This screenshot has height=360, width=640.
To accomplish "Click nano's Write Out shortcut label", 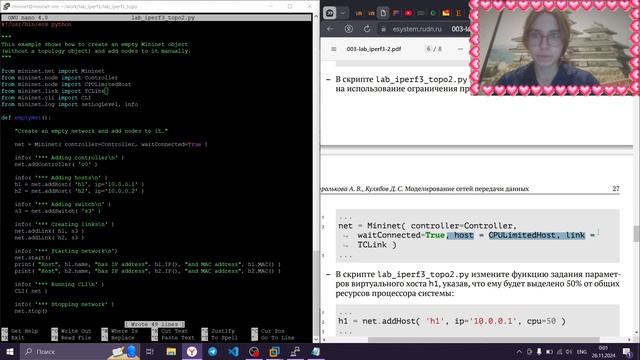I will click(76, 331).
